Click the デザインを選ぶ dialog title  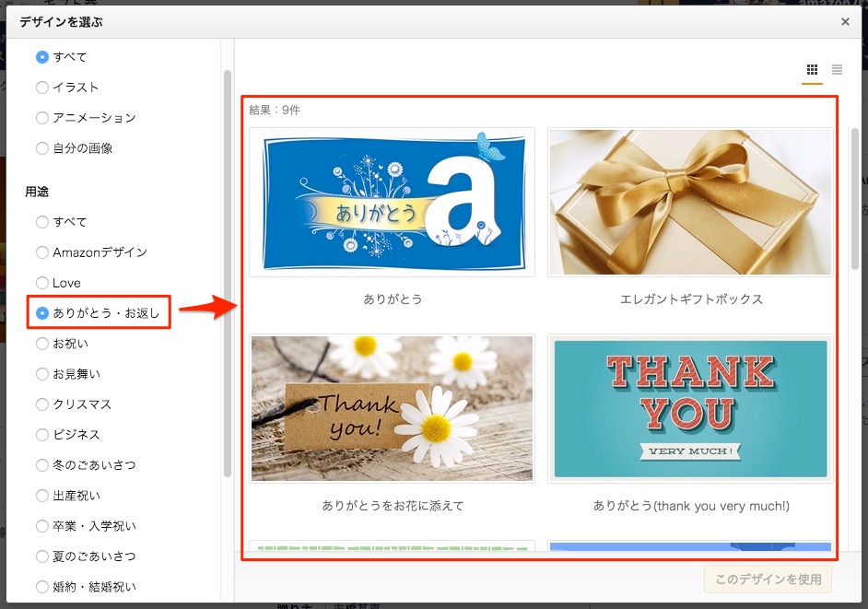pyautogui.click(x=61, y=22)
